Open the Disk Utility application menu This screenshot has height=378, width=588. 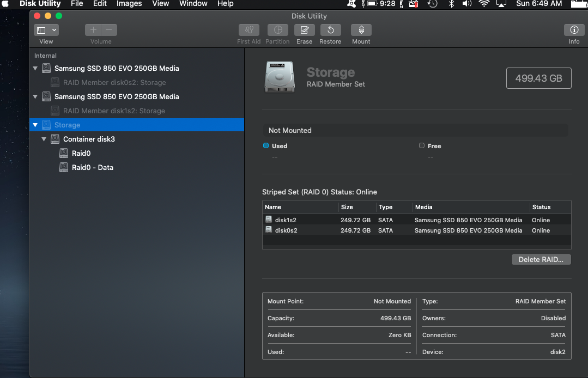[40, 4]
